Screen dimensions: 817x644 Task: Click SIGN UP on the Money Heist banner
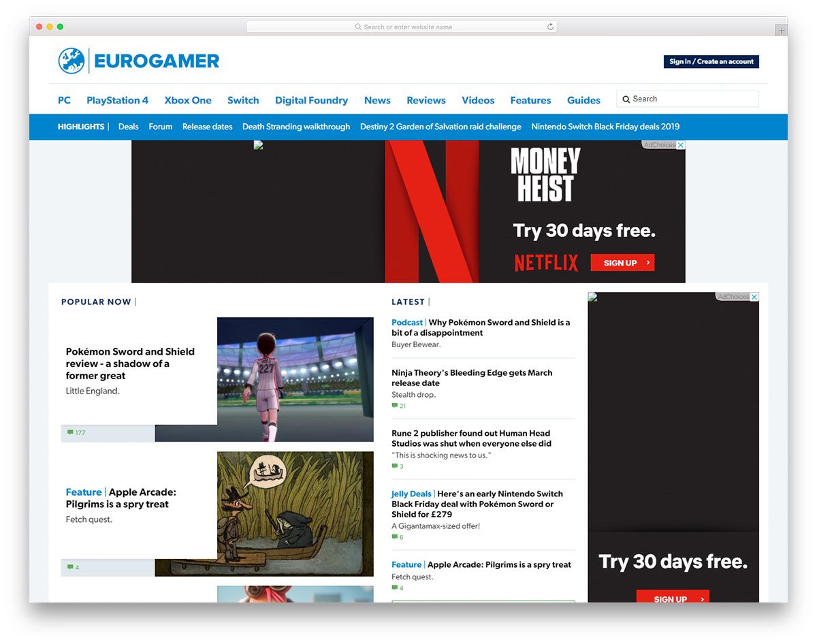[x=622, y=263]
